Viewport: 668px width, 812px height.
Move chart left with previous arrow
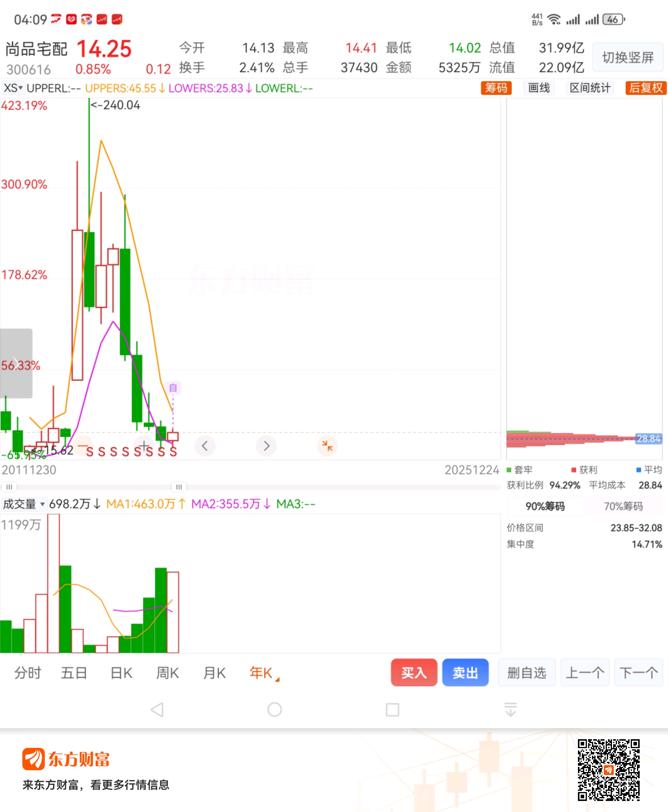205,446
